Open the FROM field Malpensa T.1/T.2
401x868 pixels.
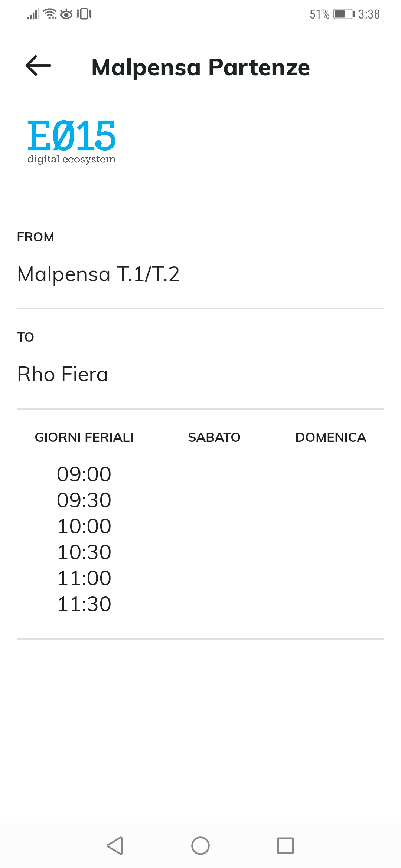click(98, 274)
